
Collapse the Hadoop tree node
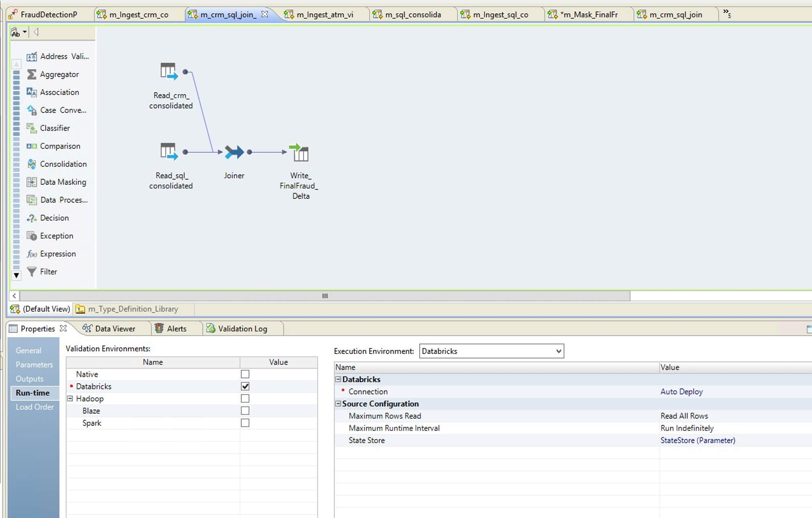click(x=70, y=399)
